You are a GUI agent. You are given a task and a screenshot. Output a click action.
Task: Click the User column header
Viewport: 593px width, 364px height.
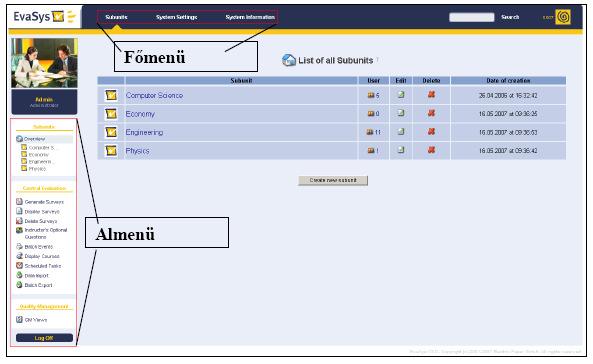tap(374, 81)
